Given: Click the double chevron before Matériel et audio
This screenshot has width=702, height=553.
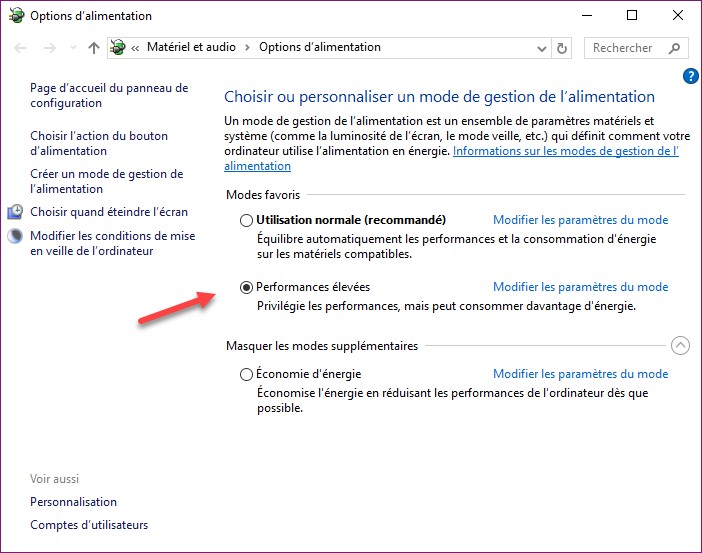Looking at the screenshot, I should pyautogui.click(x=135, y=48).
